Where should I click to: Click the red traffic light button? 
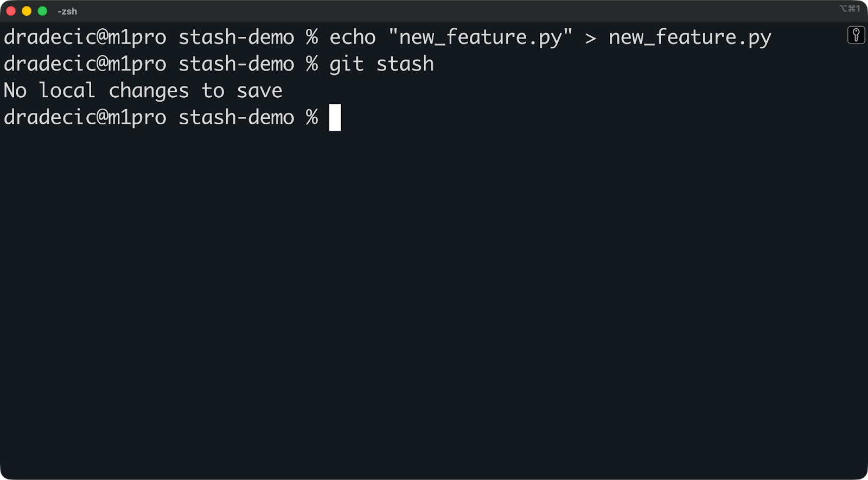pos(10,10)
